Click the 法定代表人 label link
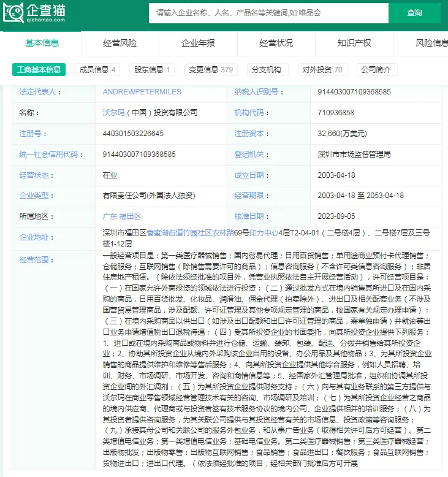The height and width of the screenshot is (477, 448). pyautogui.click(x=38, y=92)
